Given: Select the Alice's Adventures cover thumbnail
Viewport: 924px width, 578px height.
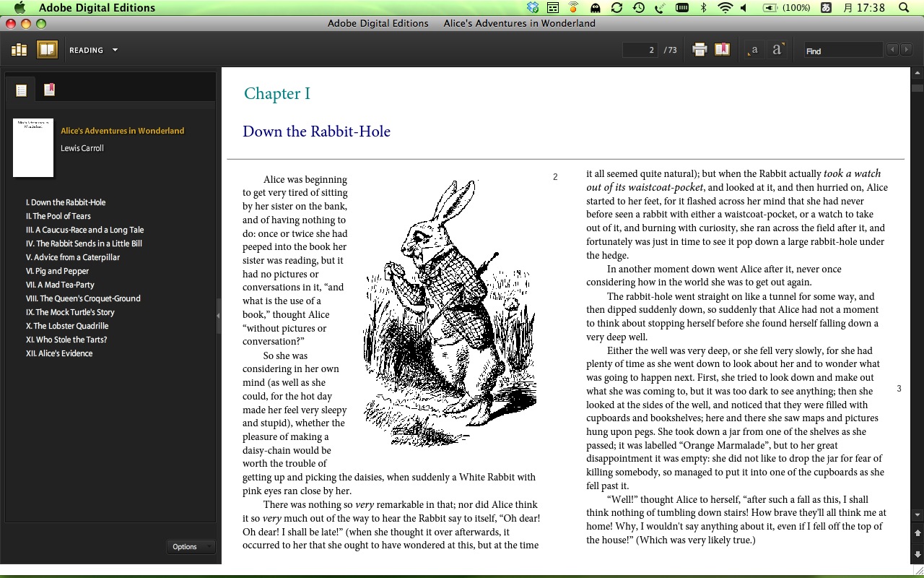Looking at the screenshot, I should coord(33,147).
